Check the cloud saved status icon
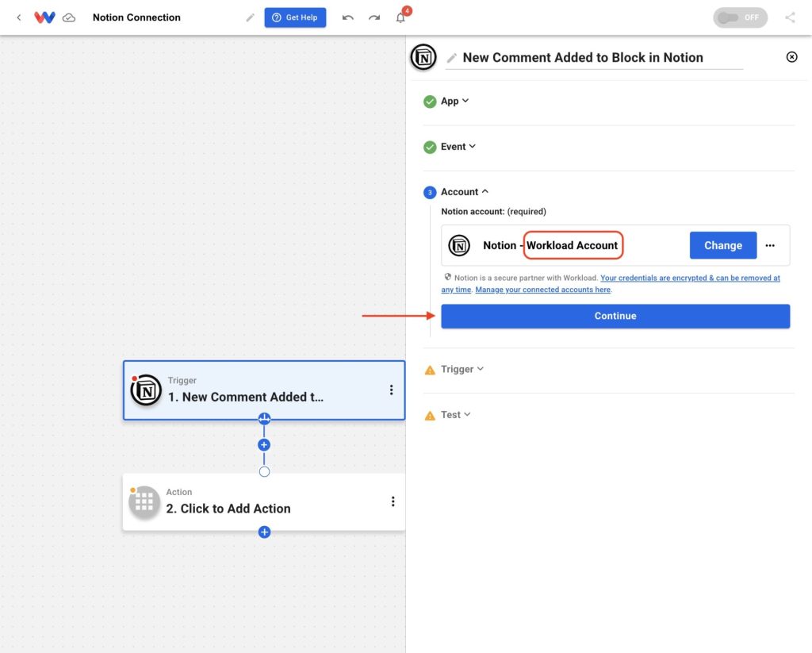The image size is (812, 653). (69, 17)
